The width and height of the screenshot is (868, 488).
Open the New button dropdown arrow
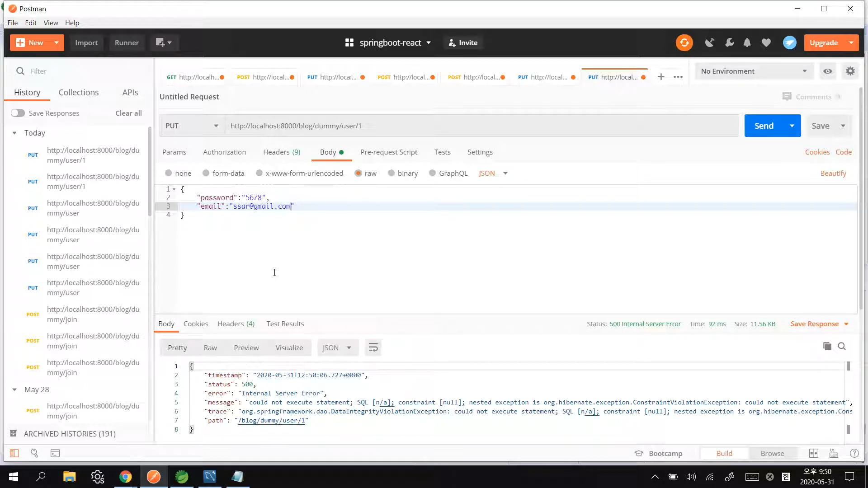point(56,42)
